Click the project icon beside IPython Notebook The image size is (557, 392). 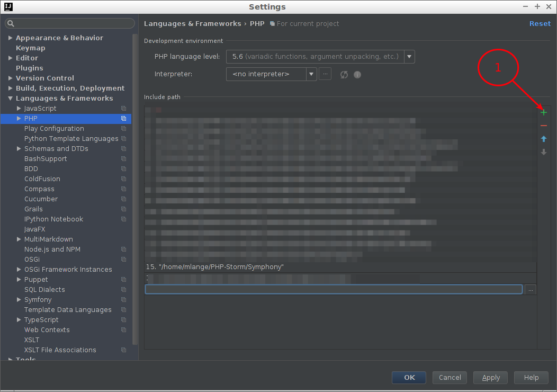pyautogui.click(x=123, y=219)
